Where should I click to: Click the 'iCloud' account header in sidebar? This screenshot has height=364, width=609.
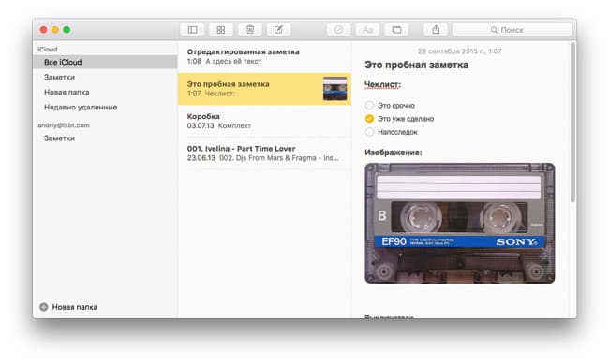pyautogui.click(x=48, y=50)
